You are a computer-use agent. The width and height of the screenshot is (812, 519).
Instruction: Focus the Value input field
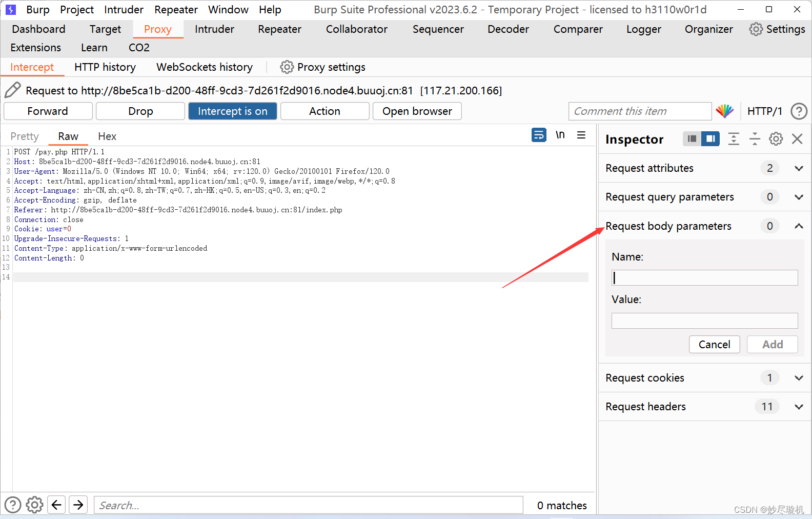(x=705, y=321)
